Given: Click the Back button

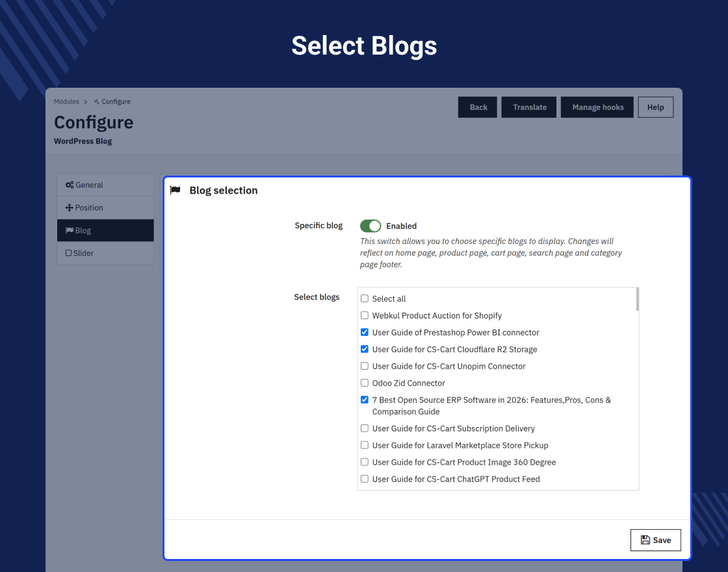Looking at the screenshot, I should tap(478, 107).
